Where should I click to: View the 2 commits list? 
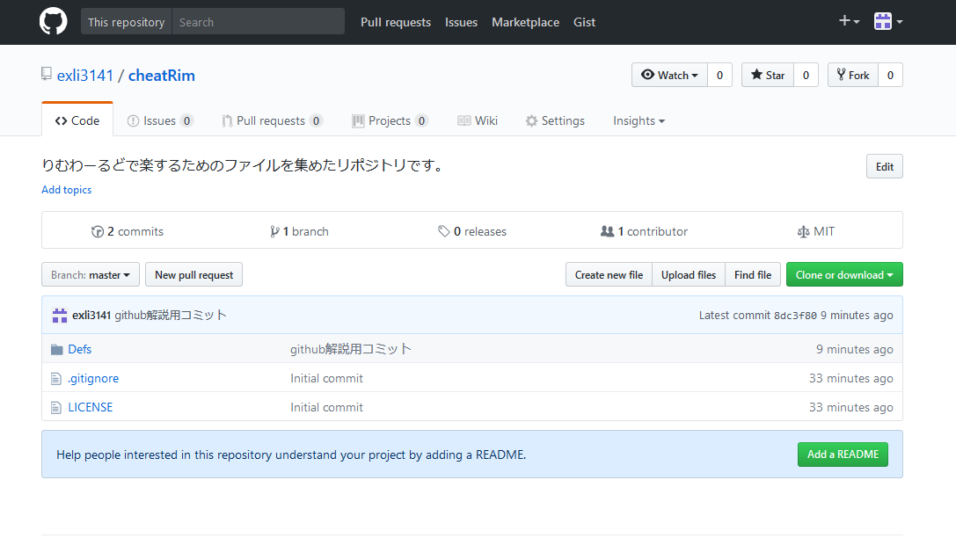coord(128,231)
